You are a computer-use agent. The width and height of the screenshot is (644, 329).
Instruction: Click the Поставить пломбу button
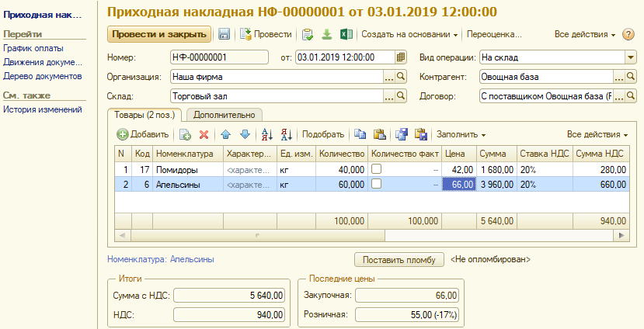point(399,259)
